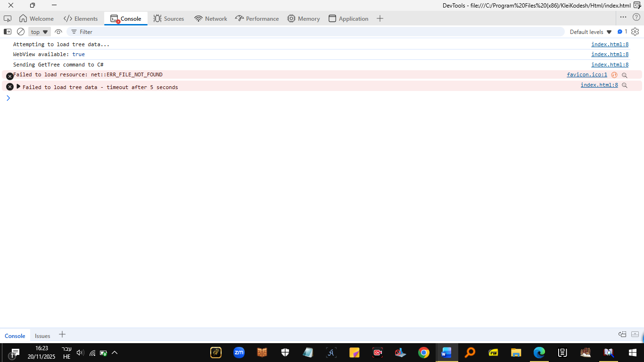Click the magnifier icon on the timeout error row
This screenshot has height=362, width=644.
tap(625, 85)
